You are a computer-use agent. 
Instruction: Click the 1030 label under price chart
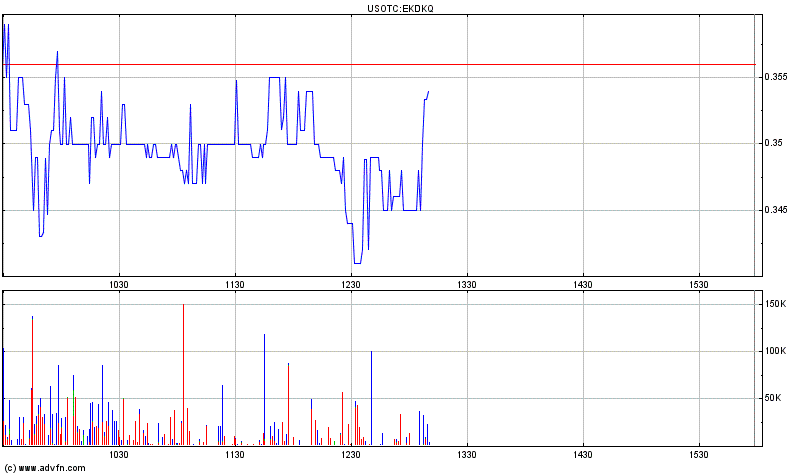tap(119, 285)
